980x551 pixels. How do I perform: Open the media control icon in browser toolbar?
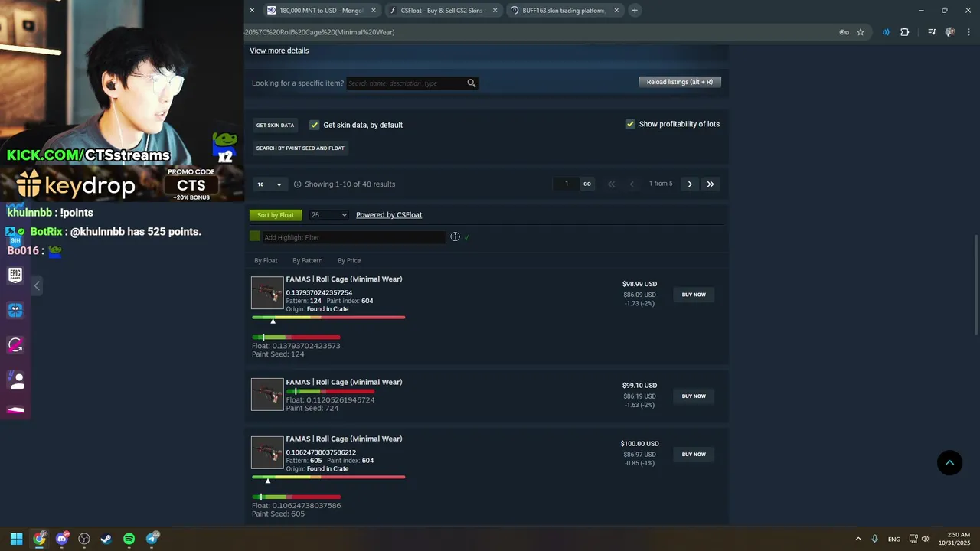(932, 32)
